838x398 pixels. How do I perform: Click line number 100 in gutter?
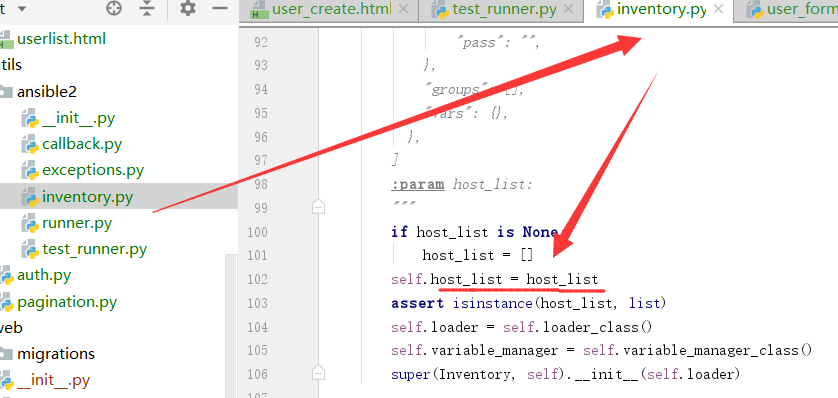pos(257,232)
